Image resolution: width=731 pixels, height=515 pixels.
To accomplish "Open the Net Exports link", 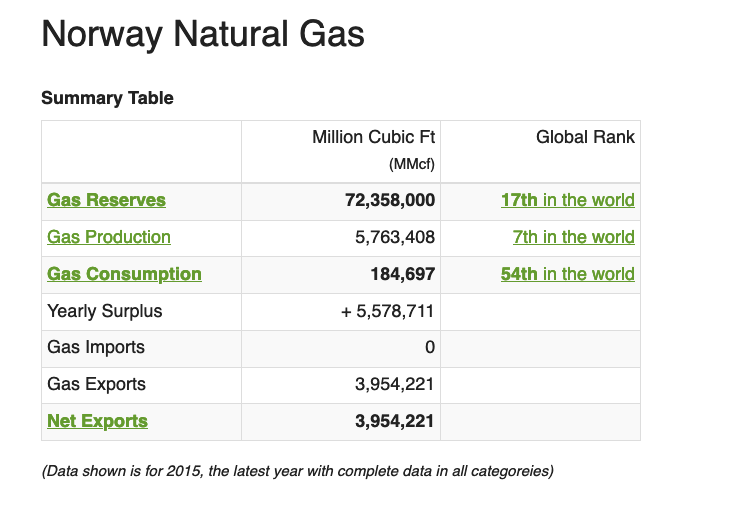I will 97,421.
